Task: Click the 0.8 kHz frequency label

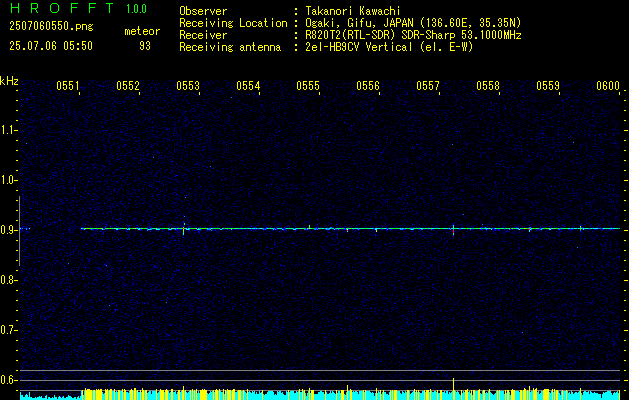Action: point(8,280)
